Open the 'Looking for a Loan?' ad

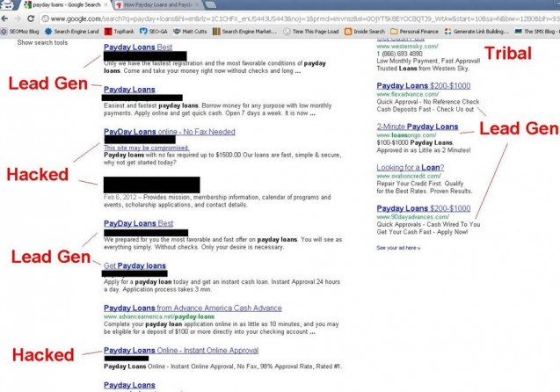(410, 168)
